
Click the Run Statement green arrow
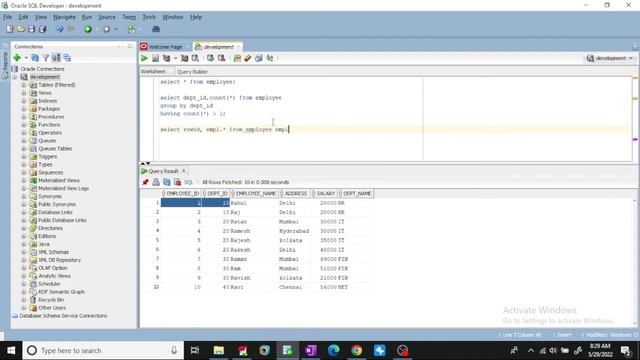coord(144,58)
